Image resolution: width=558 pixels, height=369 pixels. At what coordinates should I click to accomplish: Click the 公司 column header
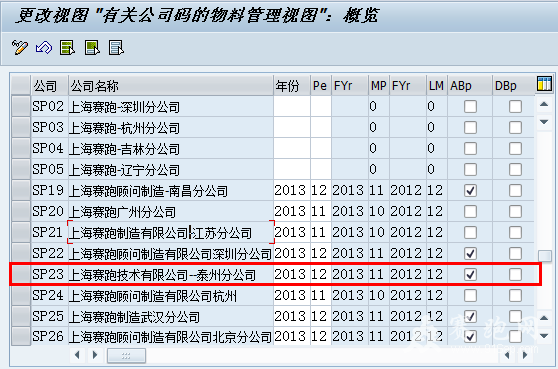click(x=49, y=85)
